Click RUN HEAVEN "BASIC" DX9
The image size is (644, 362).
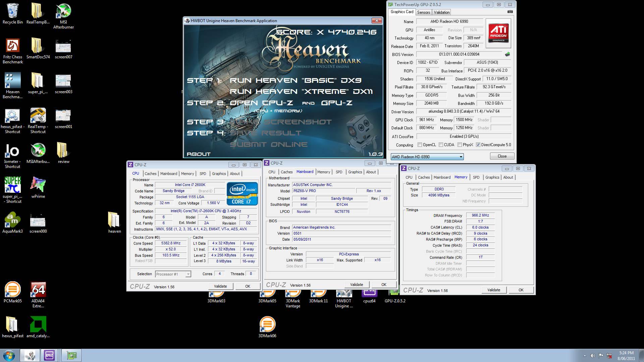click(x=295, y=80)
